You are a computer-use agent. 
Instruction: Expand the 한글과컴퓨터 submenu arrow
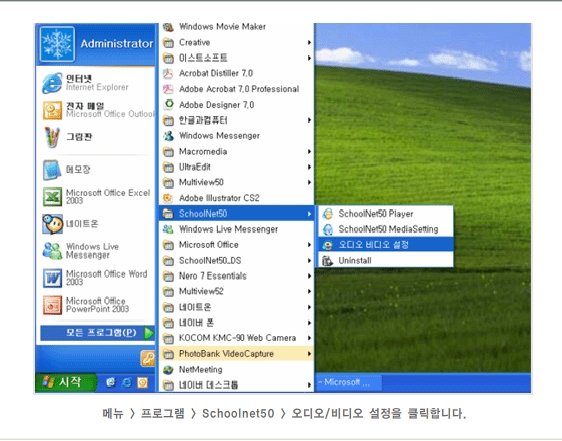click(309, 120)
